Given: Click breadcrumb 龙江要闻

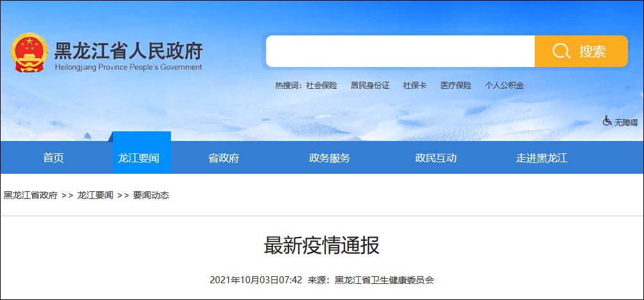Looking at the screenshot, I should tap(95, 196).
